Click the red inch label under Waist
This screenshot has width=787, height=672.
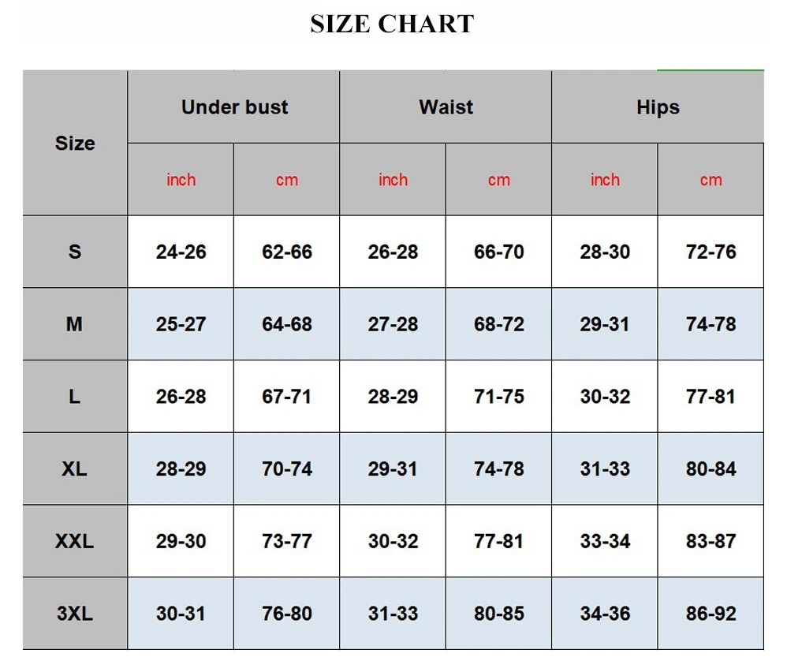pos(393,179)
